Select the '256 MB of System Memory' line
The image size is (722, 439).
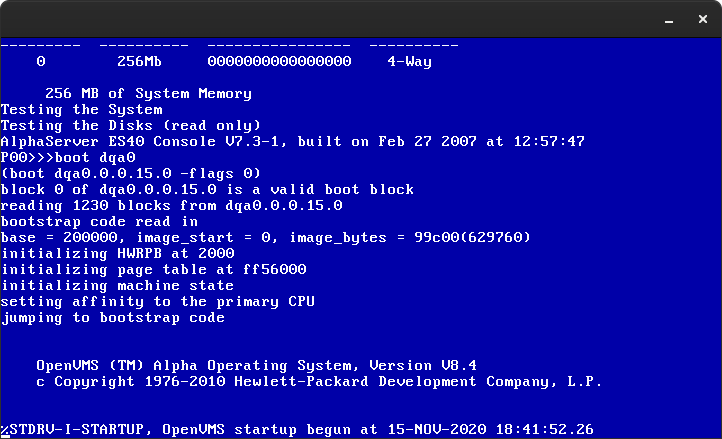click(x=148, y=94)
